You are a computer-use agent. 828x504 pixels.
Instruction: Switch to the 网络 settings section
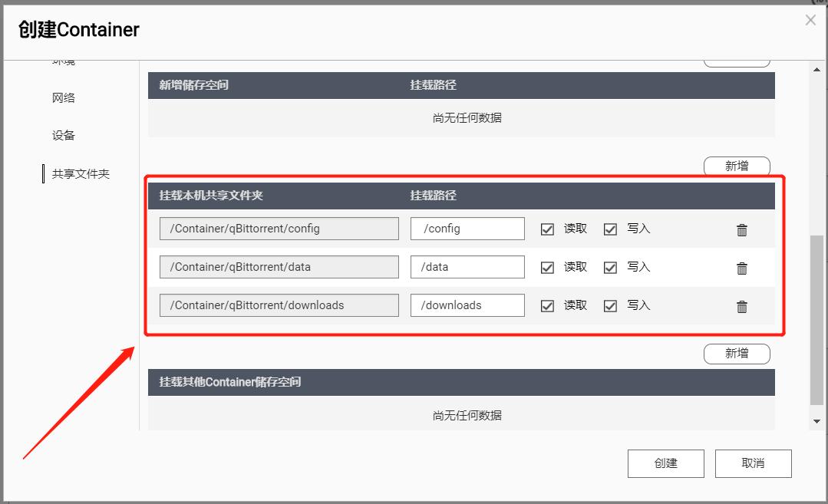tap(63, 97)
